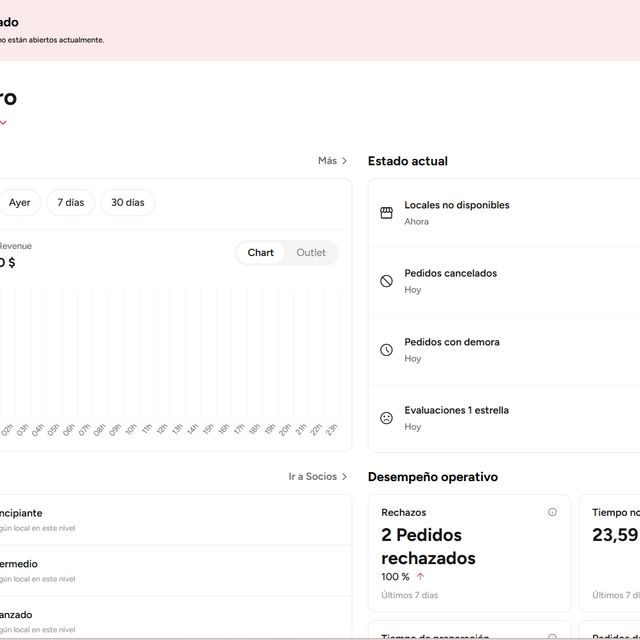Click the red up arrow next to 100 %

[x=420, y=576]
